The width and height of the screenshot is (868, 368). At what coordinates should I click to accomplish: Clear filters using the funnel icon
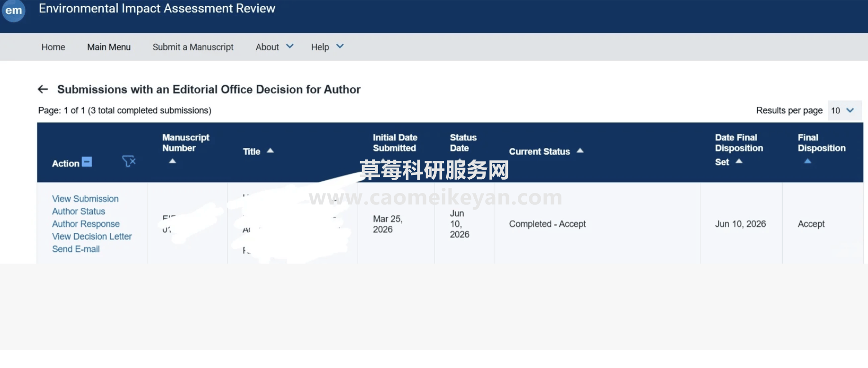click(x=129, y=161)
